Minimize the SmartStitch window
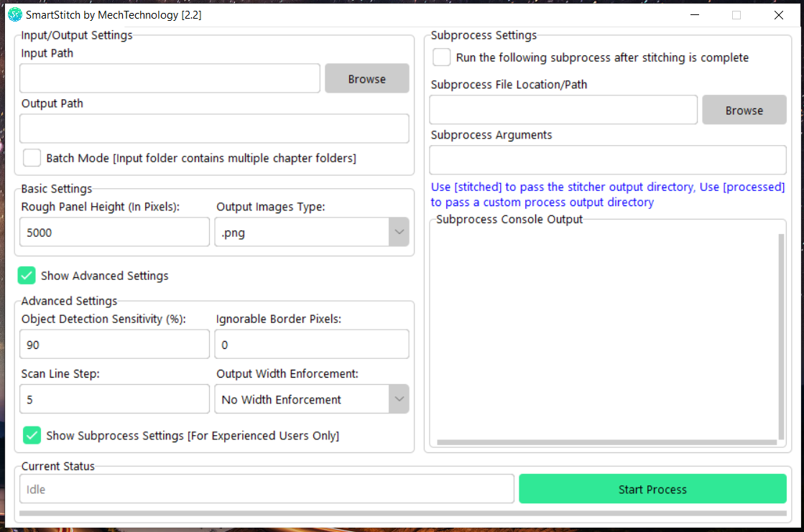This screenshot has height=532, width=804. click(695, 15)
